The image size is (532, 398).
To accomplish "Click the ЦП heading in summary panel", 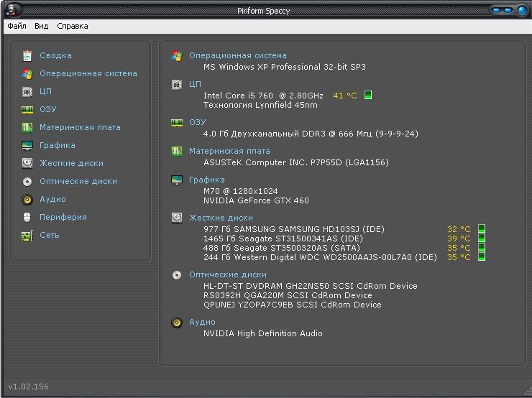I will [x=195, y=85].
